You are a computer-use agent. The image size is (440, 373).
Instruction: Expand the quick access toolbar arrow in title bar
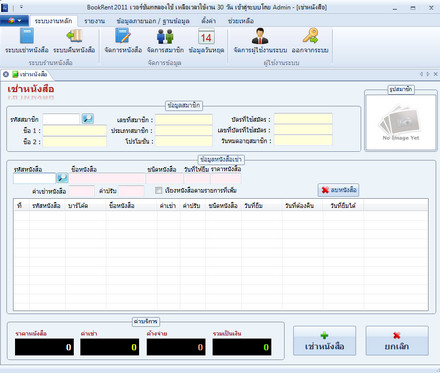21,7
